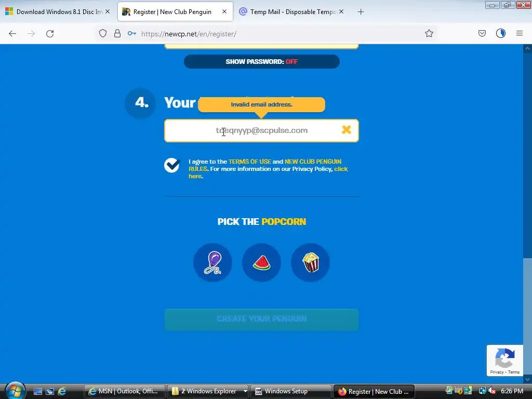Open Firefox account circle icon
Viewport: 532px width, 399px height.
pyautogui.click(x=501, y=33)
